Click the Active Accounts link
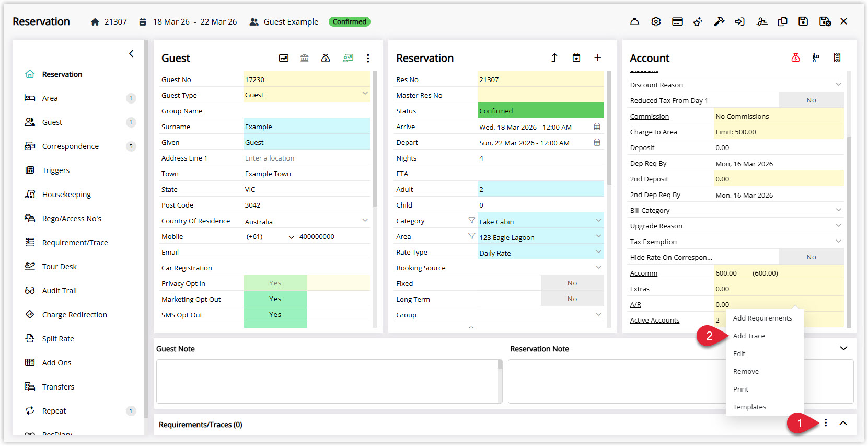 654,320
